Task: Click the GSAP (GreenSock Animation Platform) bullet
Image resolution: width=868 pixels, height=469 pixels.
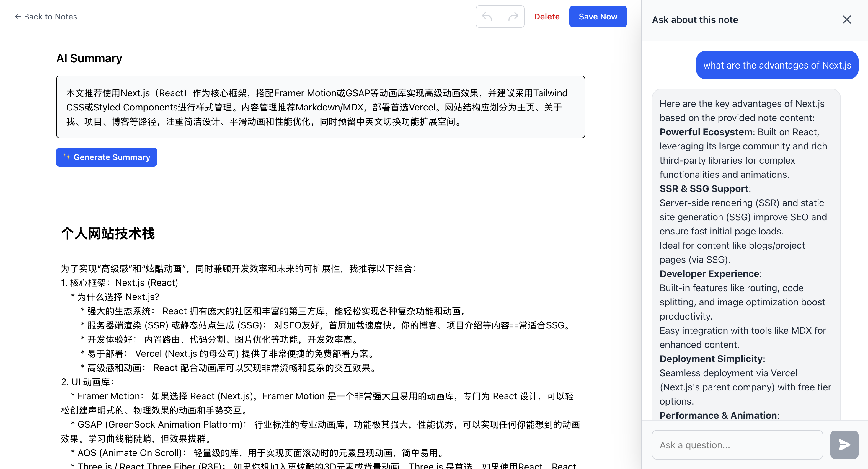Action: (320, 431)
